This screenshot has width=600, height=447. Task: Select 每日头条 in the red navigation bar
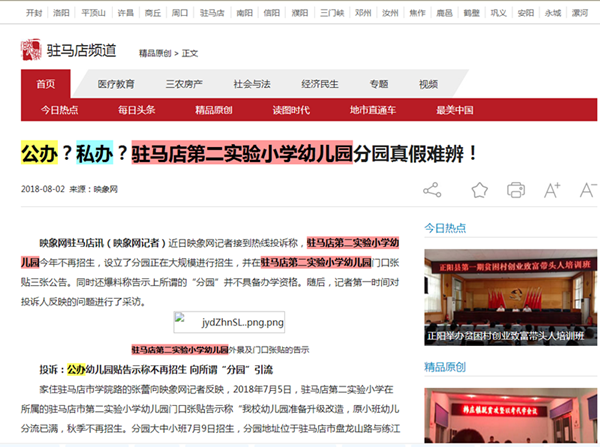[x=137, y=110]
